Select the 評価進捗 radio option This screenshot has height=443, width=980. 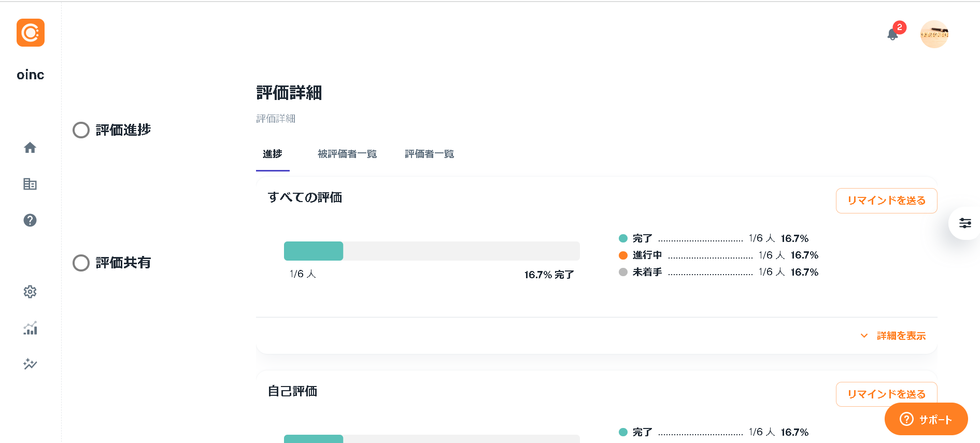[x=81, y=130]
